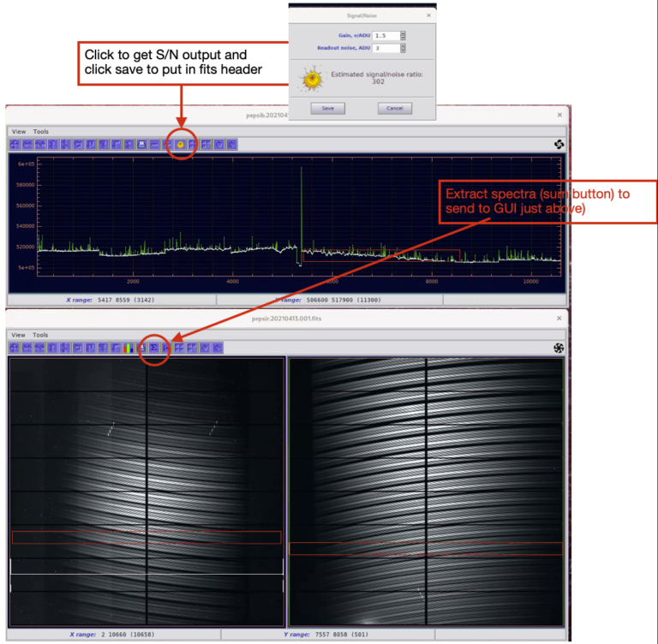
Task: Click the swirl logo in image window
Action: pyautogui.click(x=559, y=349)
